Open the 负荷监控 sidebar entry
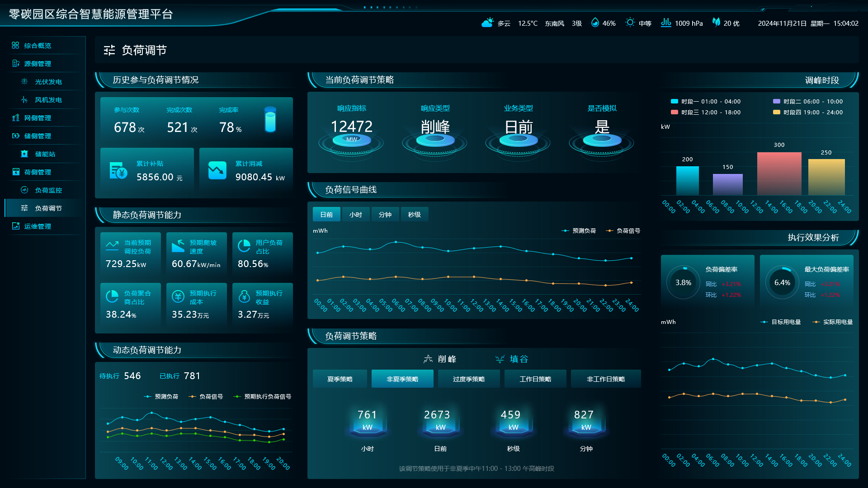 click(x=48, y=190)
